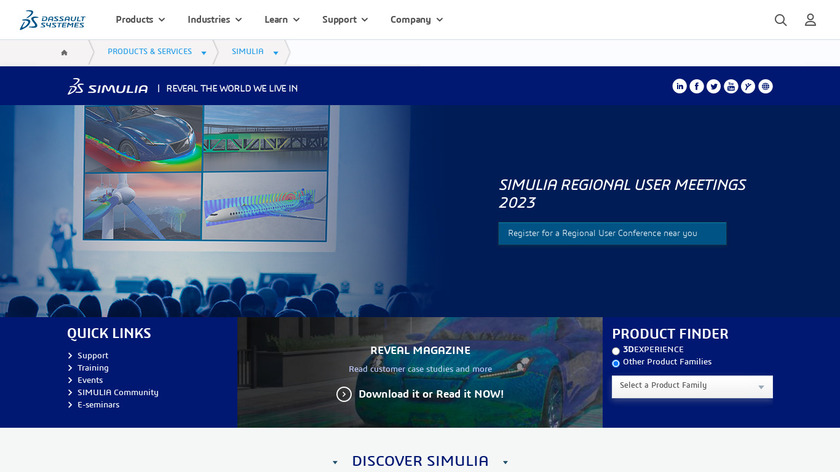
Task: Click the PRODUCTS & SERVICES breadcrumb link
Action: tap(149, 51)
